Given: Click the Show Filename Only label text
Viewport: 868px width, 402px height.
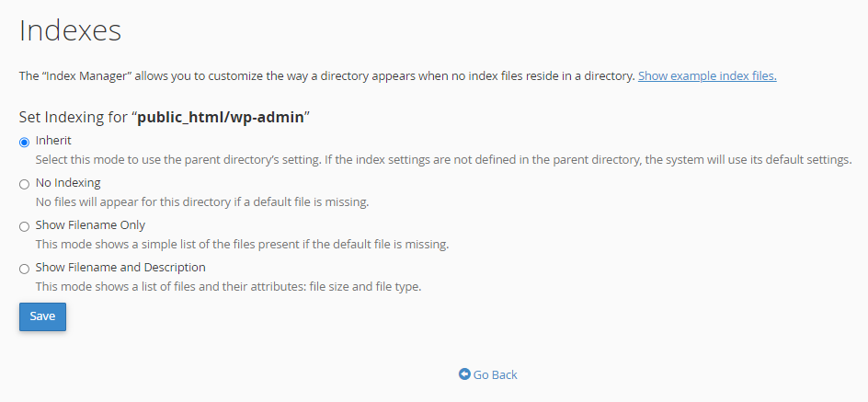Looking at the screenshot, I should (x=90, y=225).
